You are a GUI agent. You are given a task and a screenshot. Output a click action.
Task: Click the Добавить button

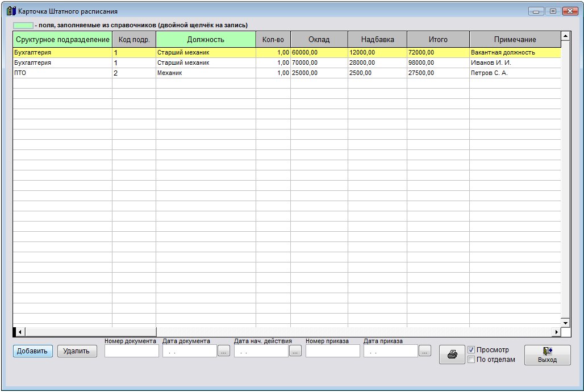[33, 351]
